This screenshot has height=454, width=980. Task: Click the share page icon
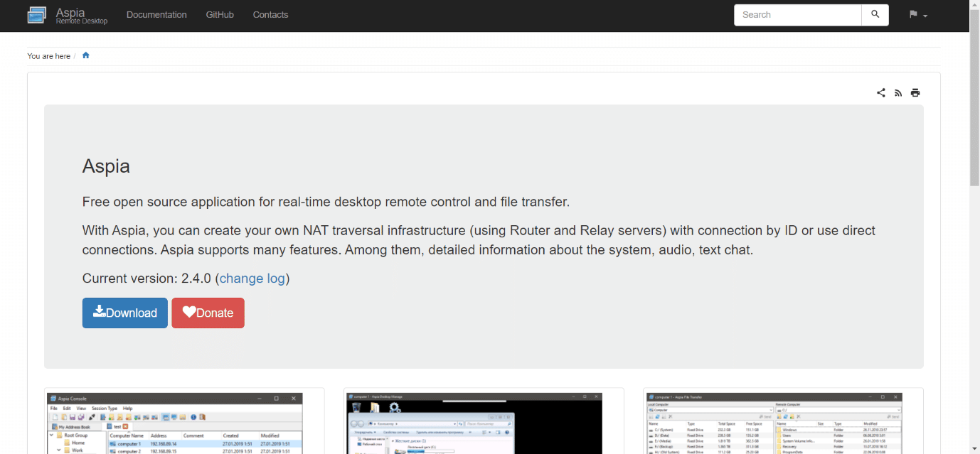[881, 92]
